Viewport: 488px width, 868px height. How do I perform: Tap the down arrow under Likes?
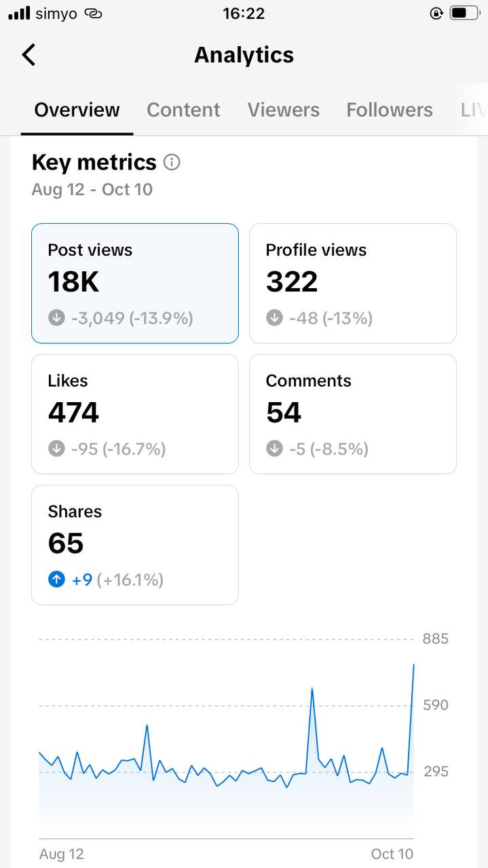tap(56, 448)
